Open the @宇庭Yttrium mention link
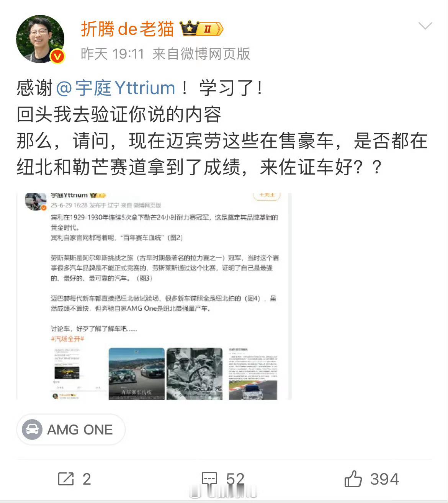The height and width of the screenshot is (503, 448). tap(116, 88)
